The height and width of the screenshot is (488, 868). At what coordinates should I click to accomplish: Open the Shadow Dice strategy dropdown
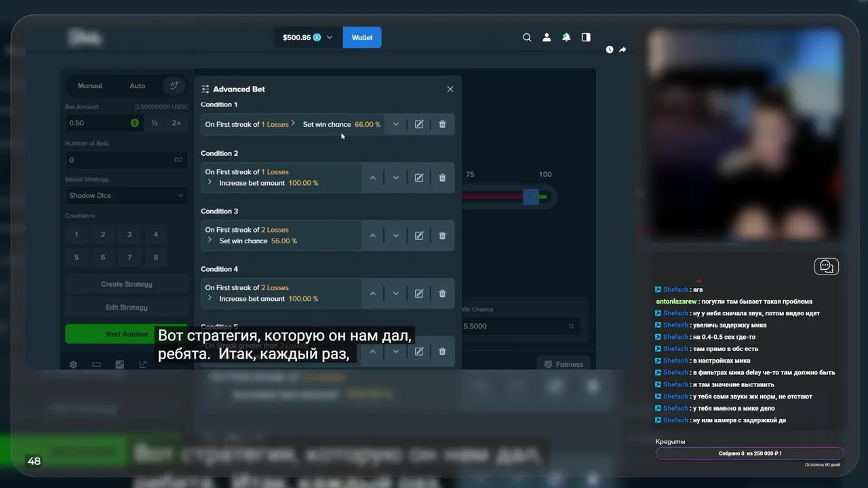tap(127, 195)
